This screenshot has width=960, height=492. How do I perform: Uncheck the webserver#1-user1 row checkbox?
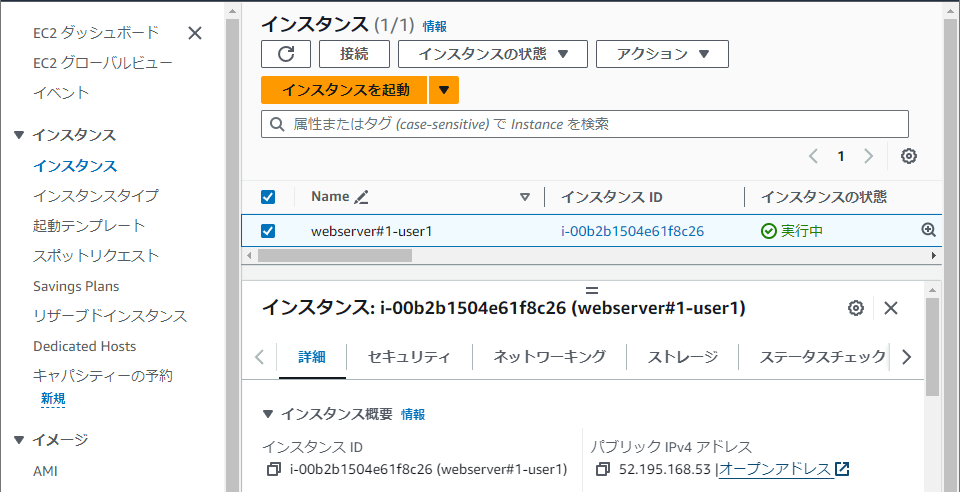pyautogui.click(x=268, y=231)
